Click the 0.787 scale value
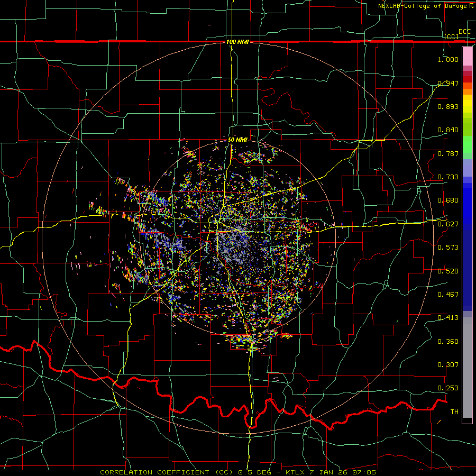This screenshot has width=476, height=476. [x=448, y=153]
